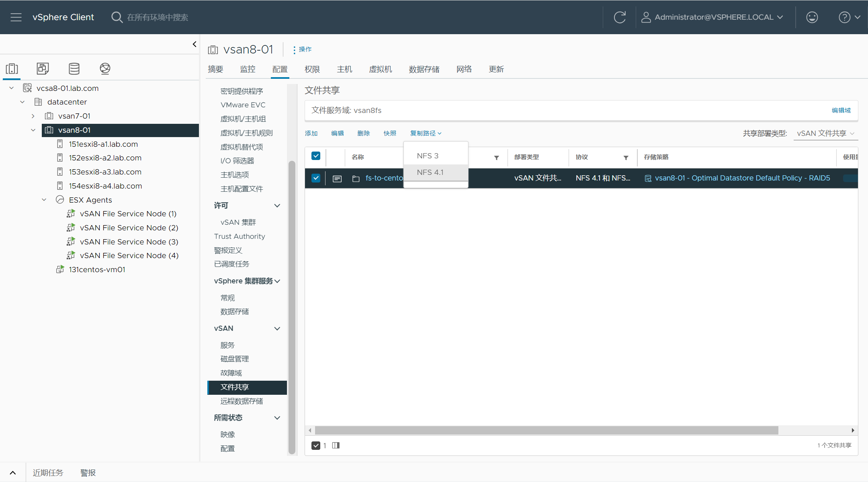This screenshot has height=482, width=868.
Task: Open the 复制路径 dropdown
Action: pyautogui.click(x=426, y=133)
